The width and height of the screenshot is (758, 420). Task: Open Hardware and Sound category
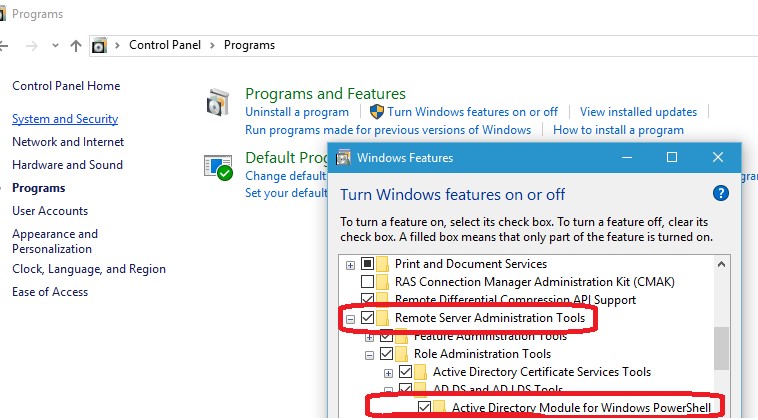point(67,165)
